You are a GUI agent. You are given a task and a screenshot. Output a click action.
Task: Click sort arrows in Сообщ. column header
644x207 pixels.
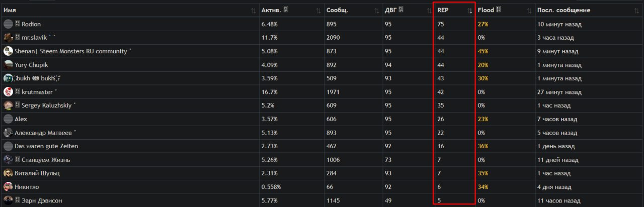[376, 11]
